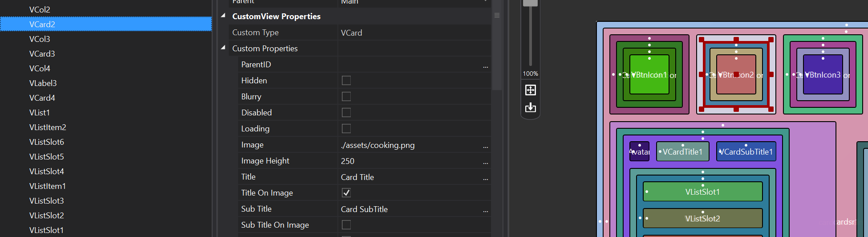Collapse the CustomView Properties section
Viewport: 868px width, 237px height.
[x=223, y=16]
